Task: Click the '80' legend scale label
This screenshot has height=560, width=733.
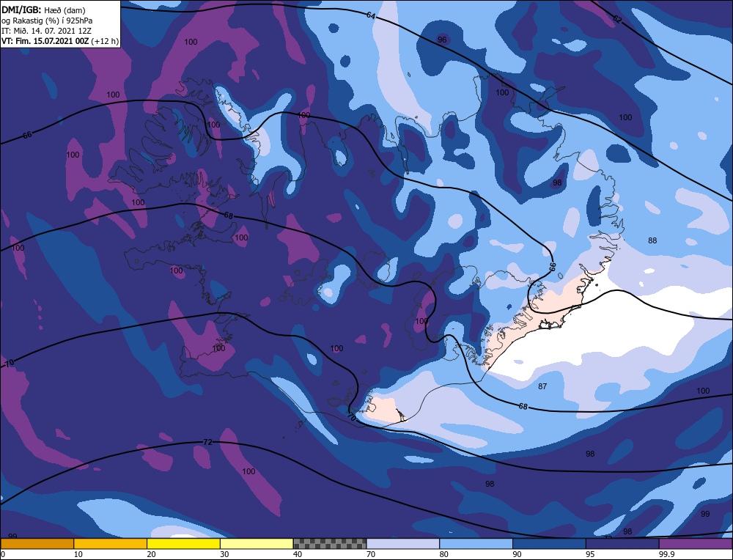Action: tap(444, 554)
